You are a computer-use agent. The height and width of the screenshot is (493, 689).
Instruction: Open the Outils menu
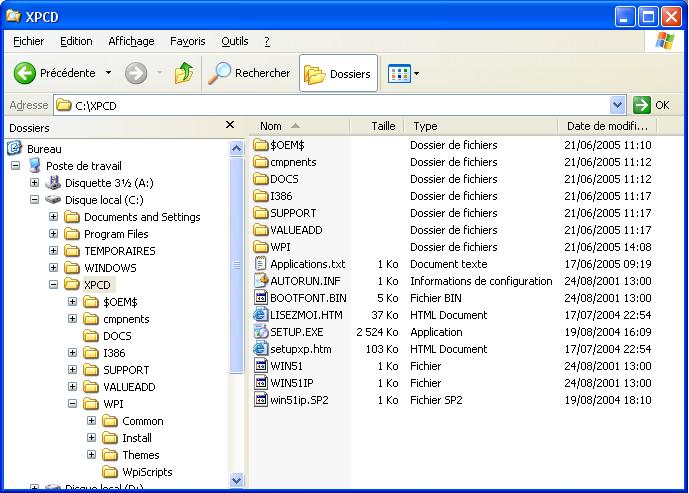(235, 41)
